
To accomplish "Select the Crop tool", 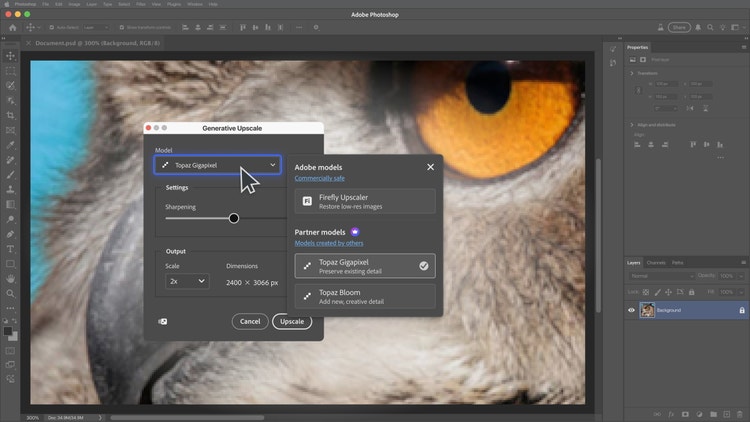I will (x=11, y=115).
